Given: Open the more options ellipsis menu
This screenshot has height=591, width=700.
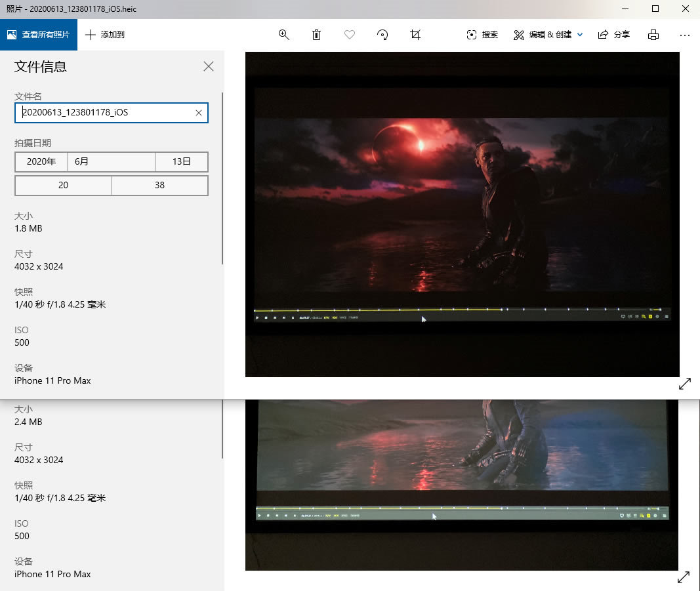Looking at the screenshot, I should 685,35.
